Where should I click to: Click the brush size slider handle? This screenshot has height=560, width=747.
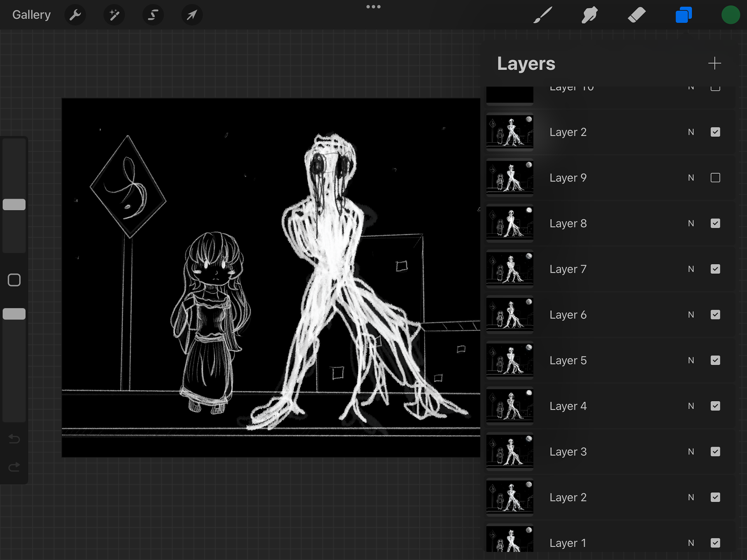[x=14, y=205]
